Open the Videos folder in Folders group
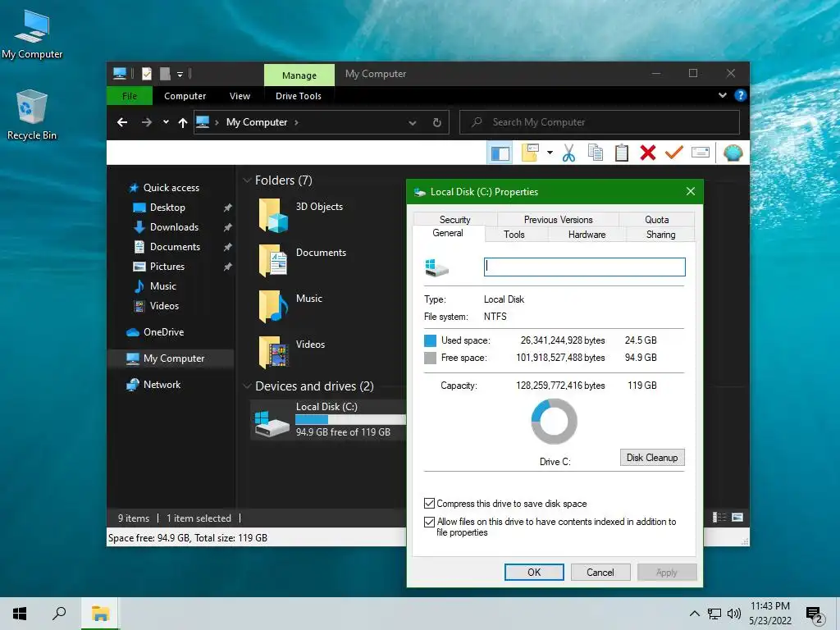This screenshot has width=840, height=630. coord(292,352)
